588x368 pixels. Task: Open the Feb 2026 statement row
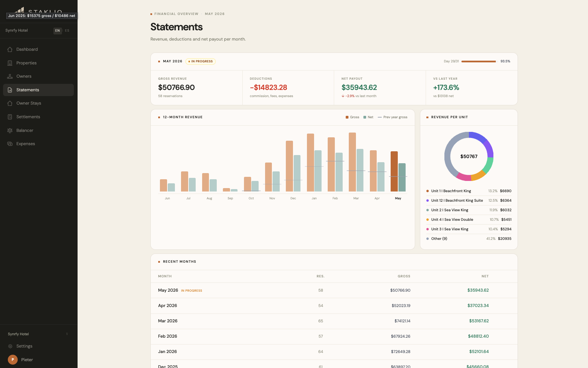(x=334, y=336)
